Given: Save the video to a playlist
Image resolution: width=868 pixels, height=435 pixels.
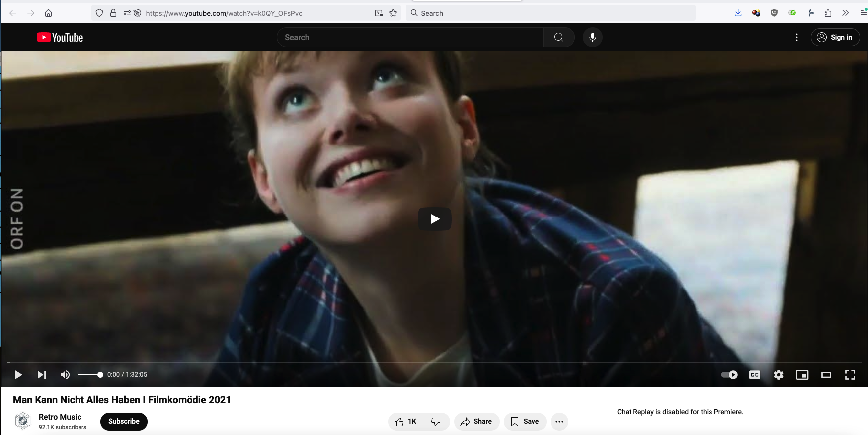Looking at the screenshot, I should (525, 422).
